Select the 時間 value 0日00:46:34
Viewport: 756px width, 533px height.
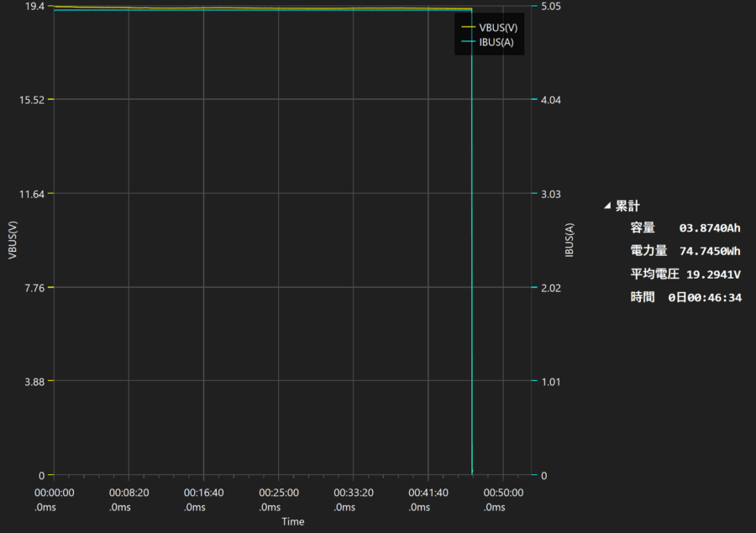coord(705,297)
